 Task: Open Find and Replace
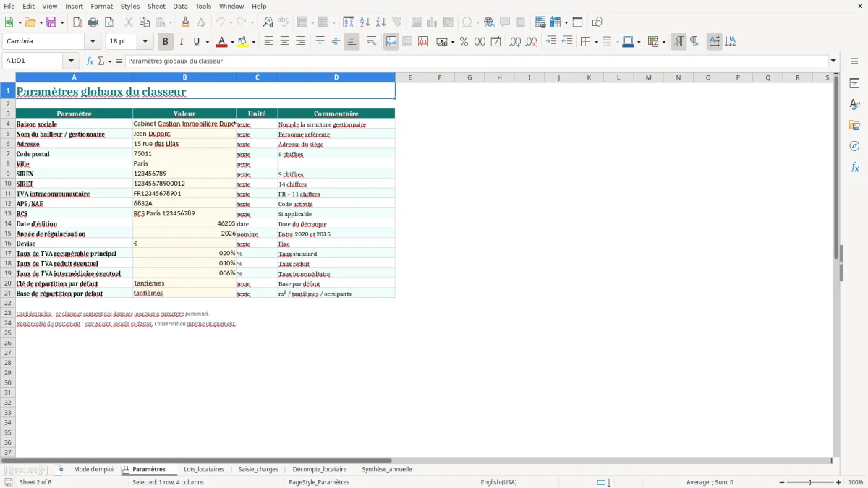(268, 22)
